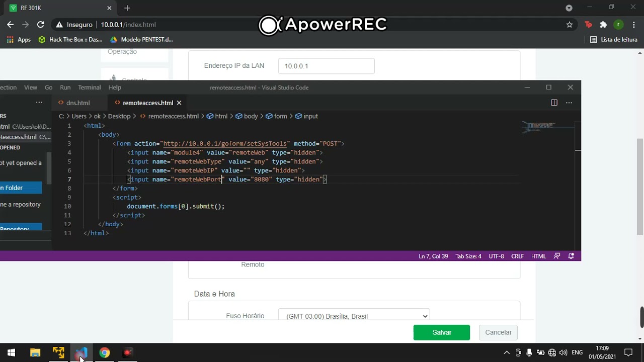Open the Help menu in VS Code
Image resolution: width=644 pixels, height=362 pixels.
point(115,87)
